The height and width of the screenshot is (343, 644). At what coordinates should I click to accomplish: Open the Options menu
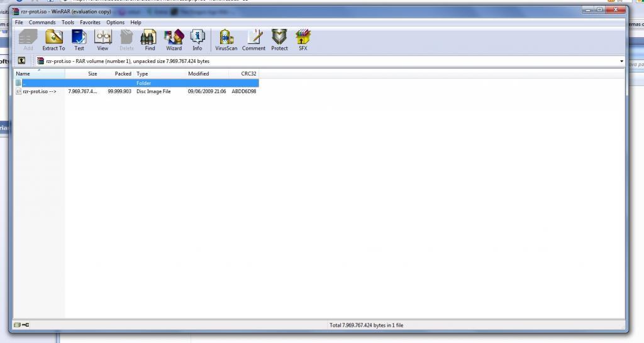pos(116,22)
